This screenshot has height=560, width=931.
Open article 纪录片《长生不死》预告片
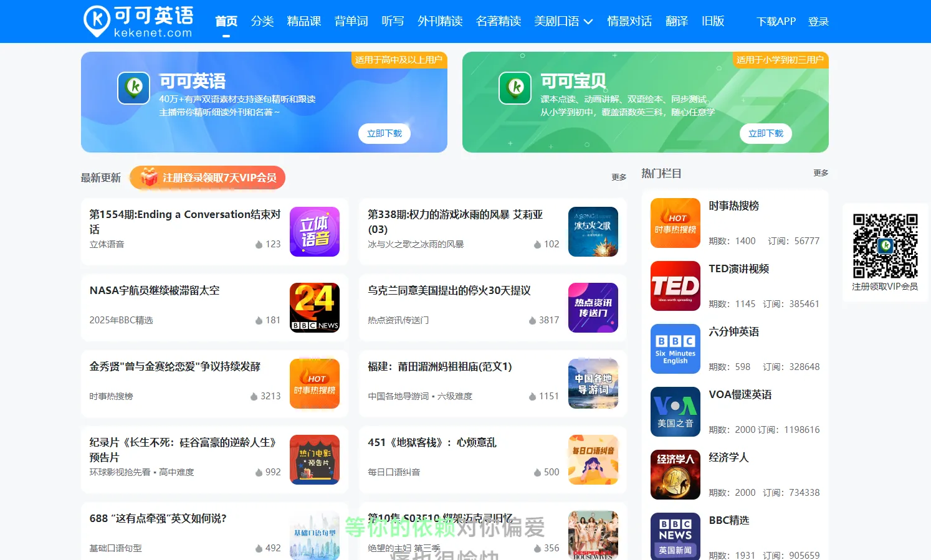tap(183, 449)
